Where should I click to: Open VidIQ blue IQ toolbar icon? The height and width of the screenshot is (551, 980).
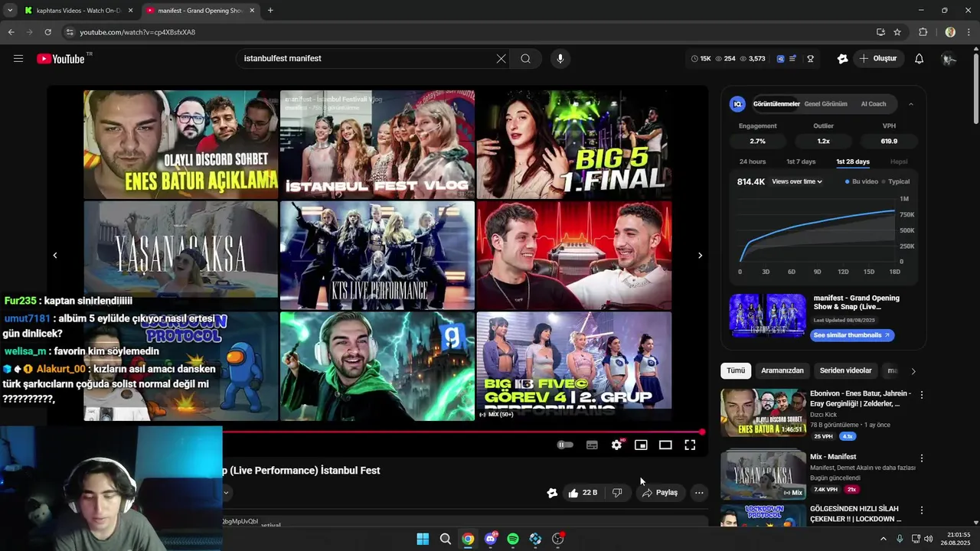(x=780, y=59)
